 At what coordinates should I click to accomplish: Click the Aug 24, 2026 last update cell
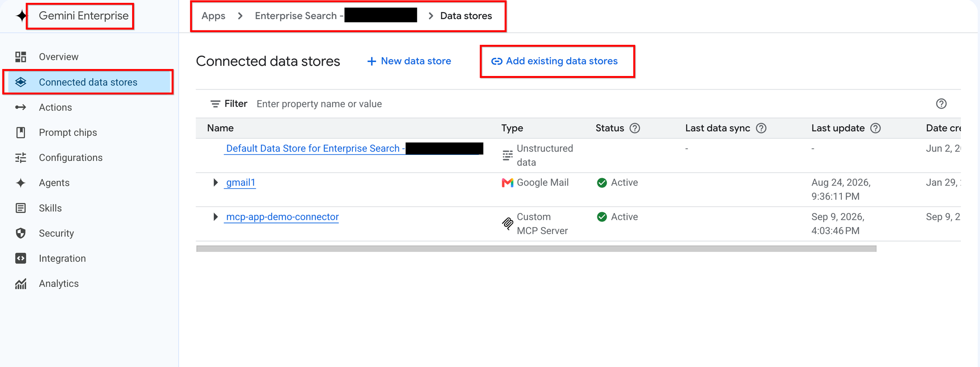[841, 189]
